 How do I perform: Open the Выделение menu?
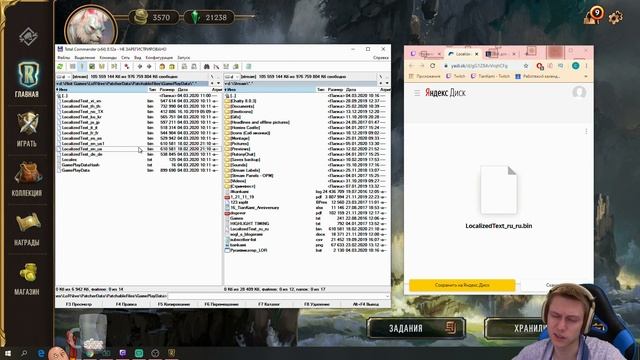(84, 58)
